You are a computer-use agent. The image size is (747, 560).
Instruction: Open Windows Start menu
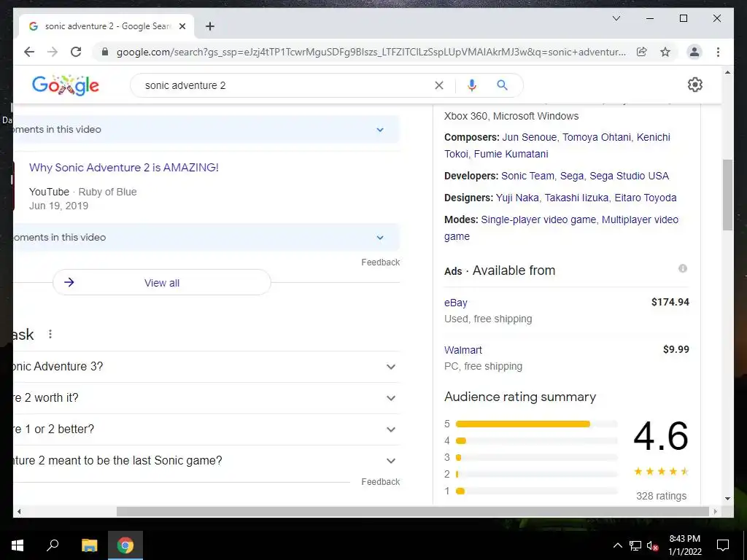pos(18,545)
